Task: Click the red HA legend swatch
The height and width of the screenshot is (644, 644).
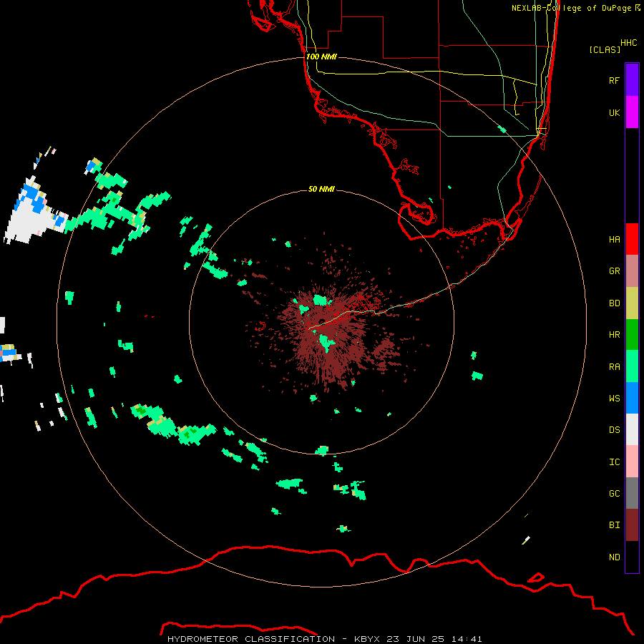Action: (x=632, y=239)
